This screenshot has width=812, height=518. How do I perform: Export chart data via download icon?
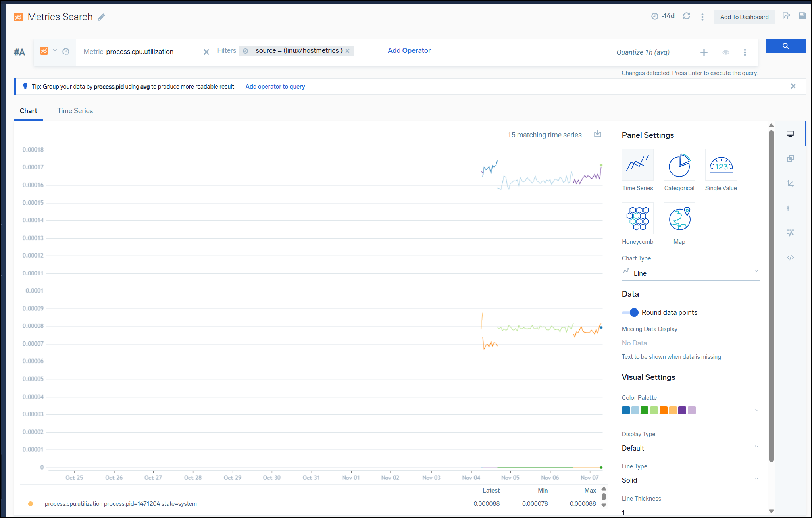point(597,134)
